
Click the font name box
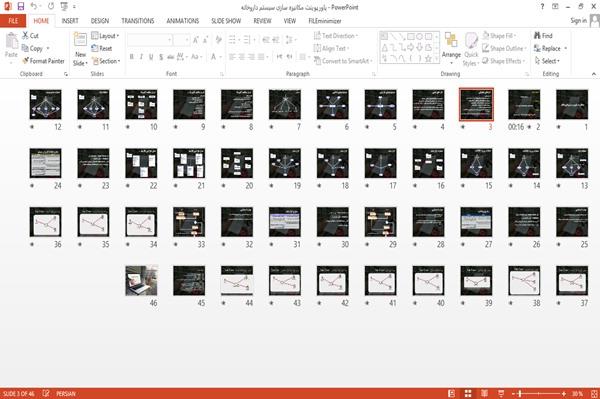(x=150, y=39)
